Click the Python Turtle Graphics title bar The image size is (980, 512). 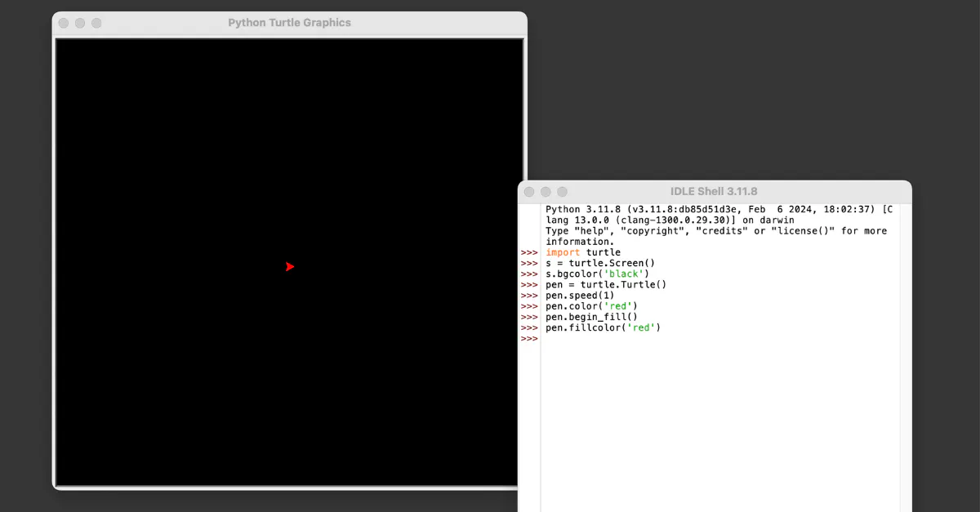coord(289,23)
